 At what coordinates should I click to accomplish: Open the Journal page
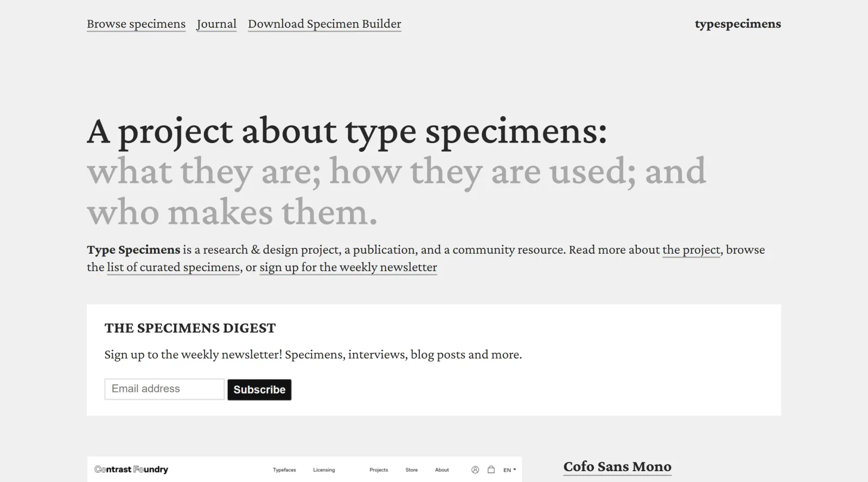tap(216, 24)
